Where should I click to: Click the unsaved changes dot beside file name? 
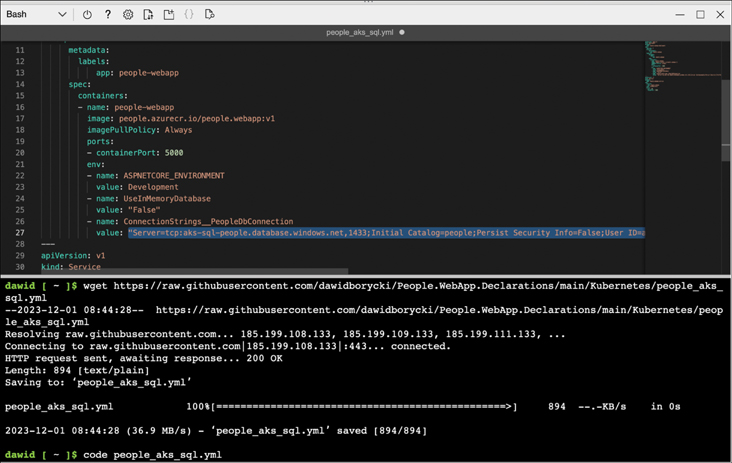point(402,32)
